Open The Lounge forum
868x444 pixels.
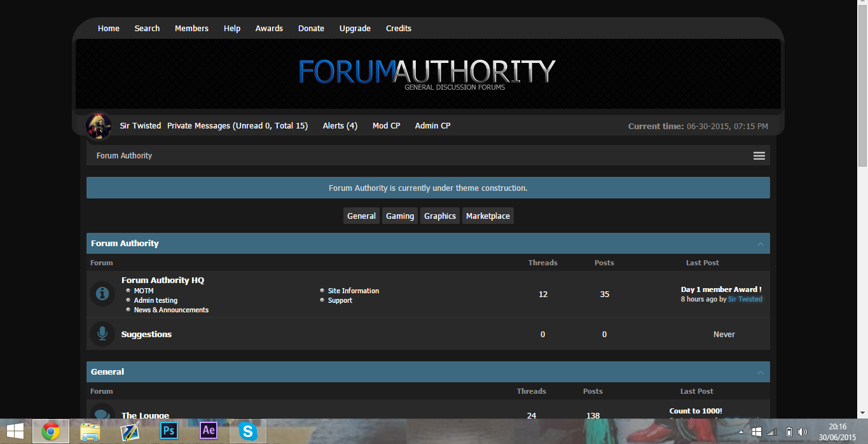pos(145,415)
